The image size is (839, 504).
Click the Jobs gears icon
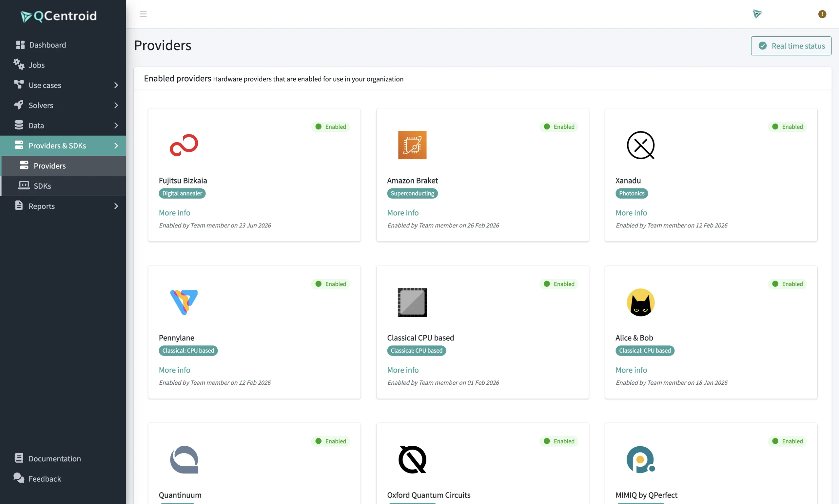tap(19, 64)
